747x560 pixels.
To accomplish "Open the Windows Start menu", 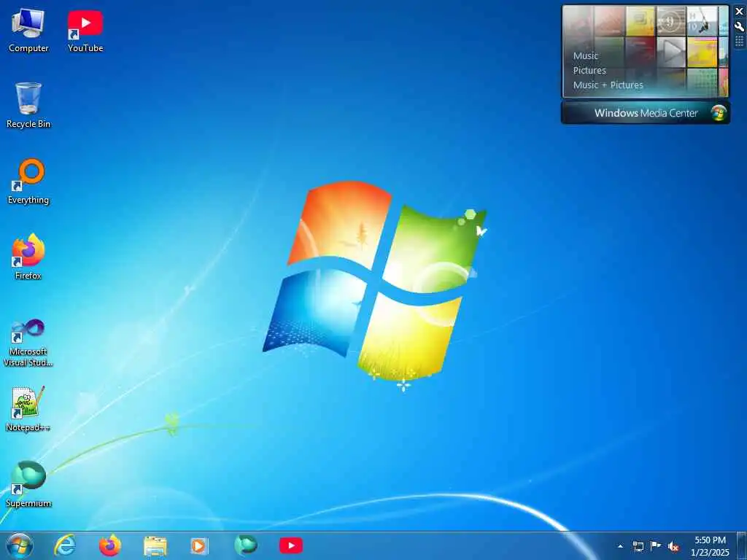I will [20, 545].
